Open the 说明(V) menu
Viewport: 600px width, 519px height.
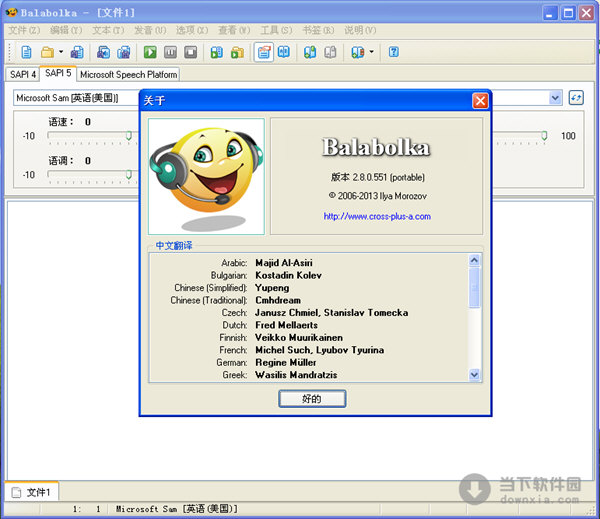[360, 30]
